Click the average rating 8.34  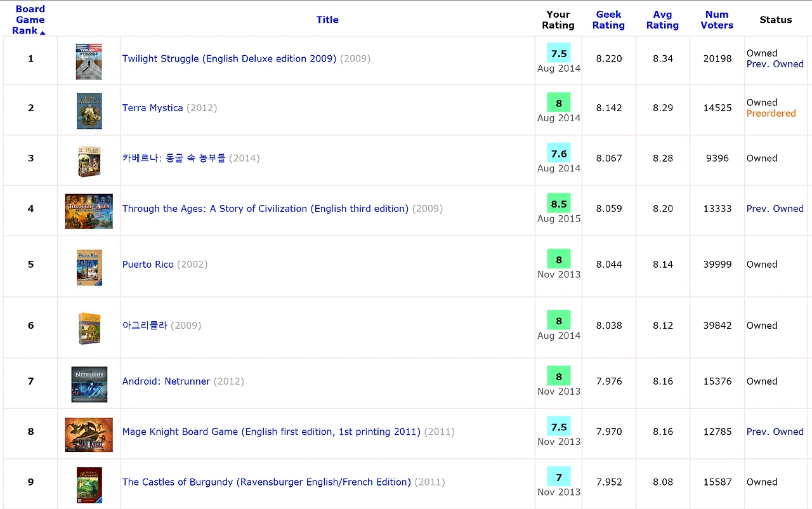(x=663, y=58)
